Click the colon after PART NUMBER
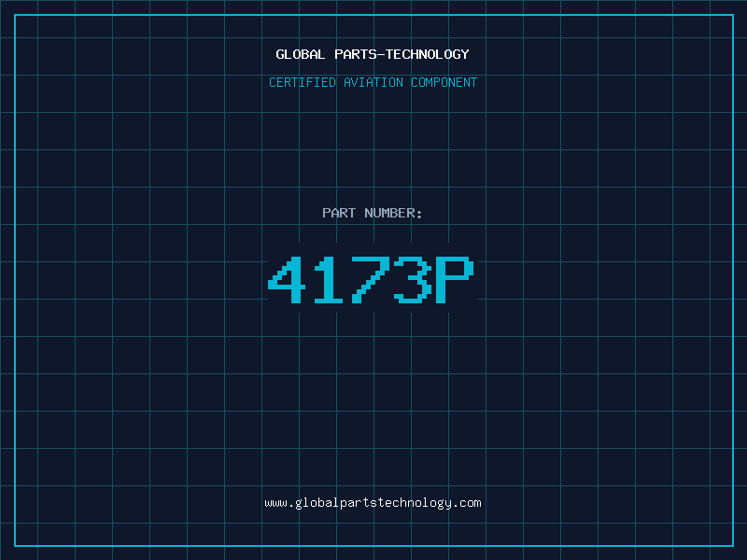This screenshot has width=747, height=560. pos(418,215)
